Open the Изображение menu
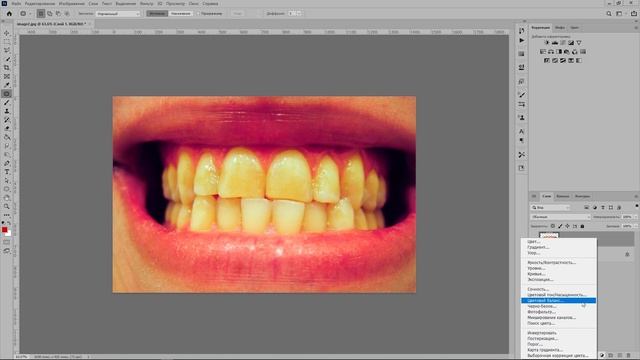This screenshot has height=360, width=640. 72,3
